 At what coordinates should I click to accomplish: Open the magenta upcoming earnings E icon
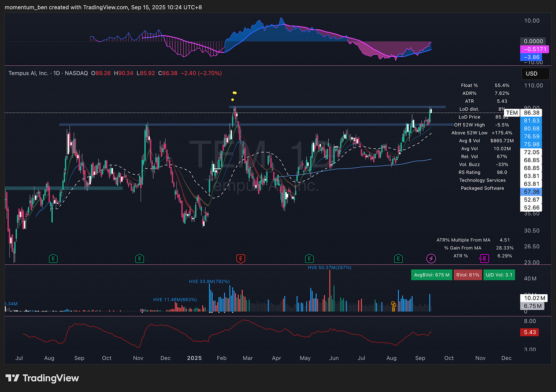point(484,259)
